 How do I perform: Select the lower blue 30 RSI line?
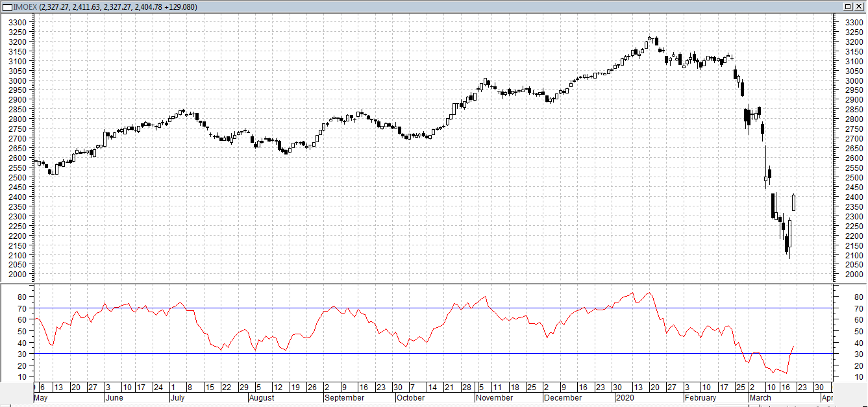pyautogui.click(x=433, y=353)
